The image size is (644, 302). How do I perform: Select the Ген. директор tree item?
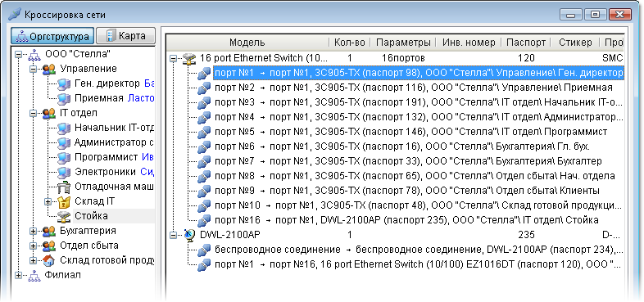point(107,83)
